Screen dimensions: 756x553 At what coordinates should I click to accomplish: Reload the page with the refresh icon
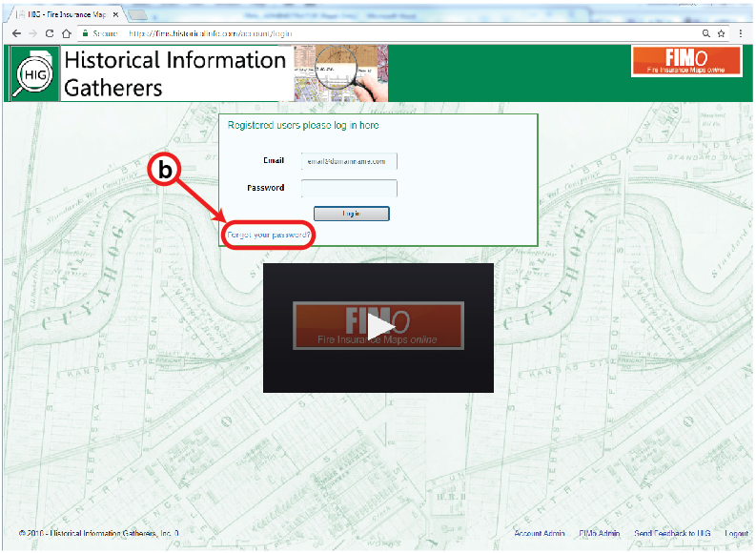tap(50, 32)
